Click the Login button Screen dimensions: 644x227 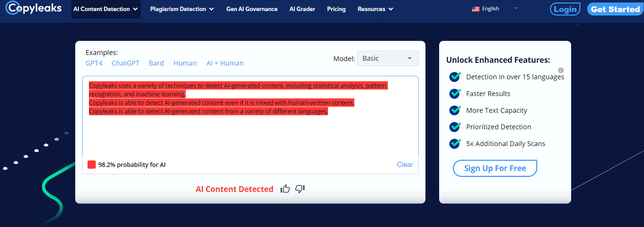(565, 9)
